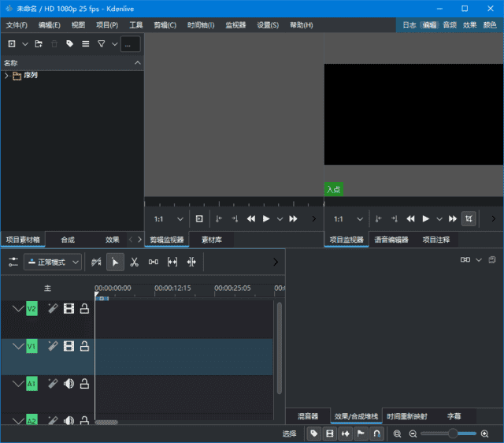Viewport: 504px width, 443px height.
Task: Select the razor (scissors) tool
Action: (134, 262)
